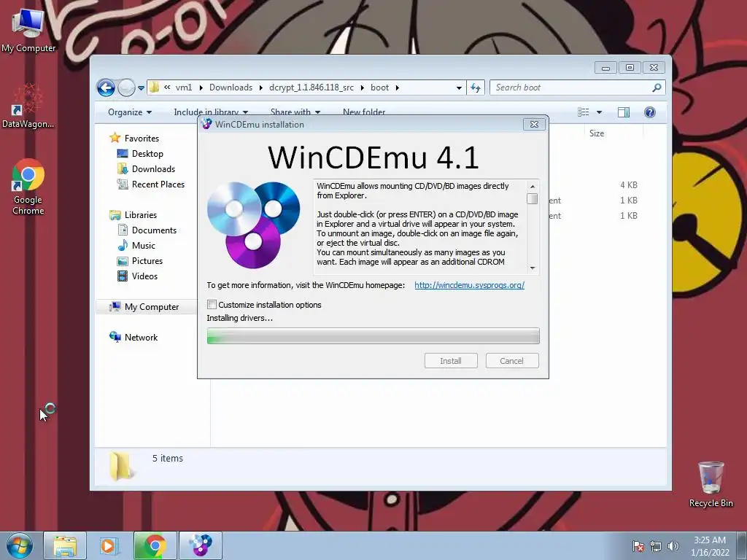Go back in Explorer navigation
The width and height of the screenshot is (747, 560).
[106, 87]
